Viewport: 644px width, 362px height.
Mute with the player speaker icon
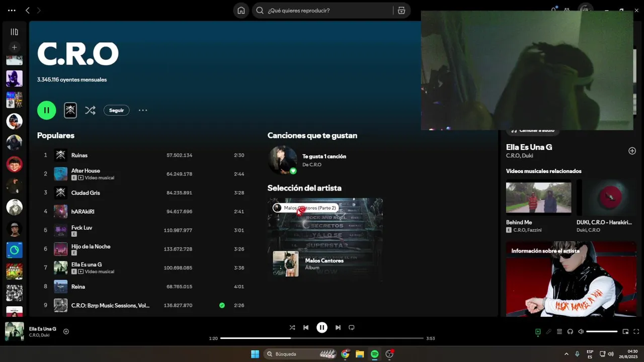581,331
